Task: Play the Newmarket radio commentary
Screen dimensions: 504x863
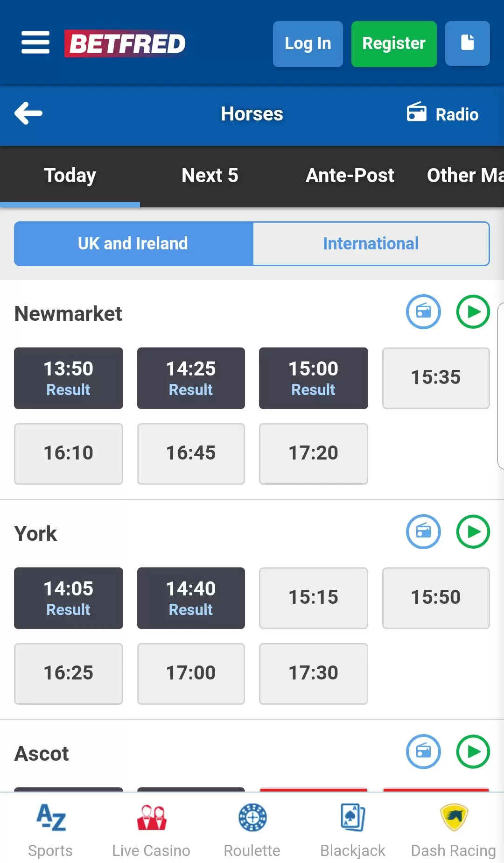Action: pyautogui.click(x=423, y=311)
